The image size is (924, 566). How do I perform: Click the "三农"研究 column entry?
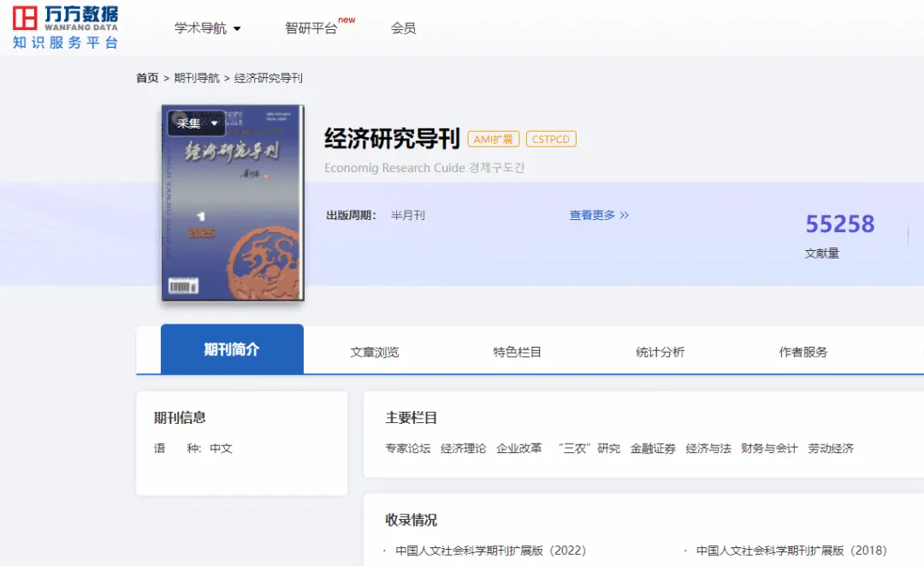pos(589,449)
